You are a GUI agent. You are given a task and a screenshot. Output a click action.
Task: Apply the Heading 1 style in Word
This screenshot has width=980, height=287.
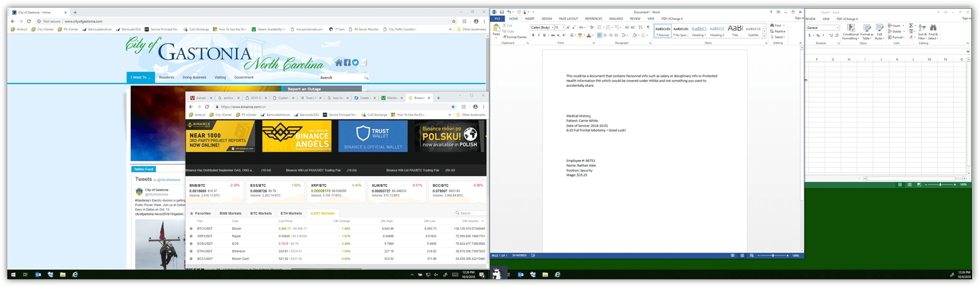coord(699,31)
